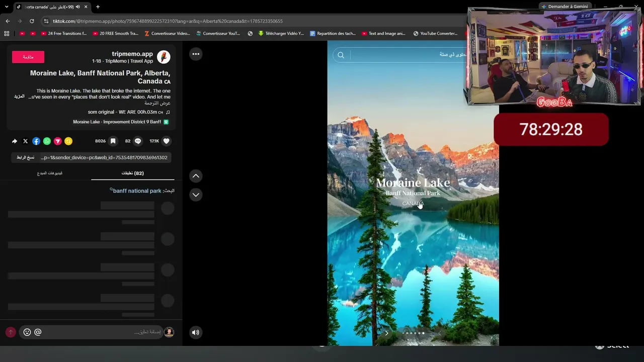This screenshot has height=362, width=644.
Task: Open the three-dots more options menu
Action: tap(196, 54)
